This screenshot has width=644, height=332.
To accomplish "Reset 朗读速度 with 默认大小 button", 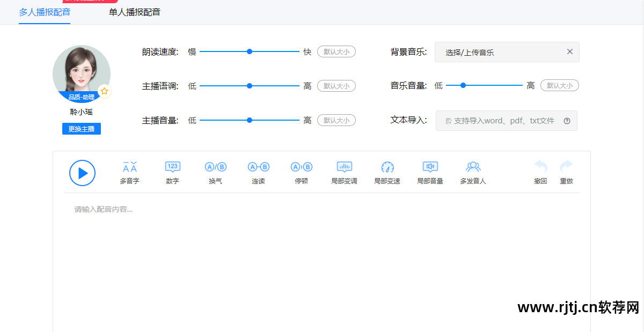I will point(336,51).
